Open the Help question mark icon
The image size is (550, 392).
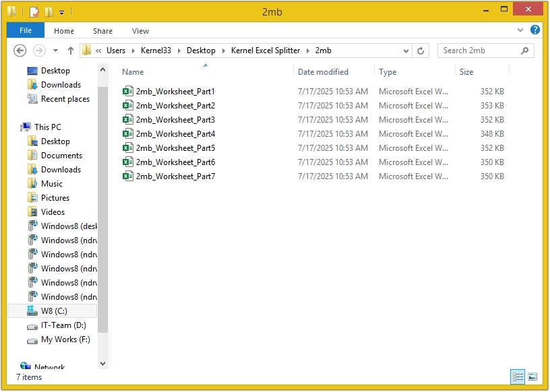click(534, 30)
